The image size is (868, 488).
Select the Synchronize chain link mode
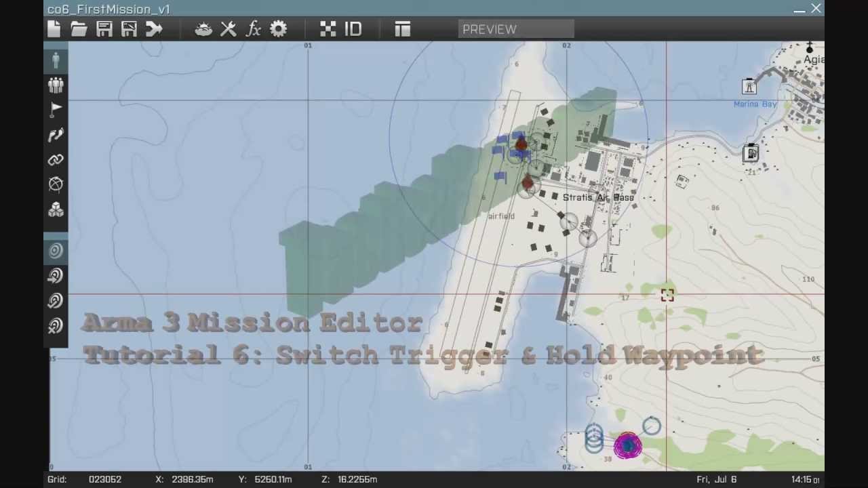click(56, 160)
